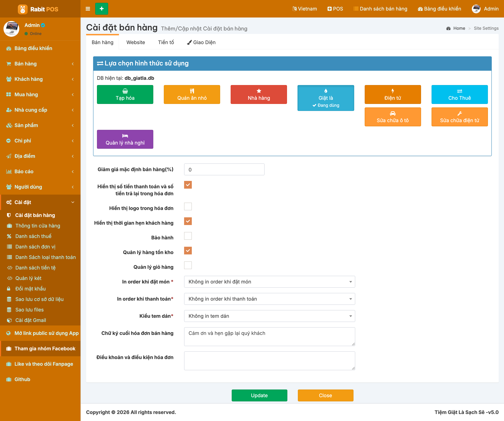Viewport: 504px width, 421px height.
Task: Click the Khách hàng users icon in sidebar
Action: [9, 79]
